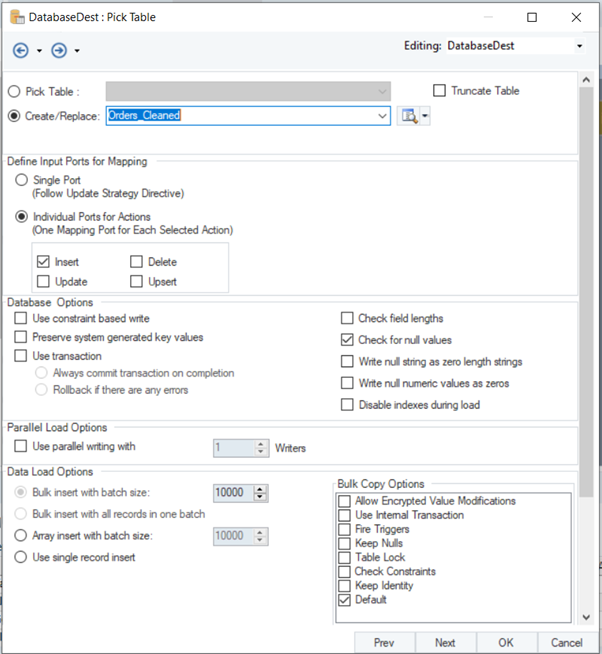Screen dimensions: 602x654
Task: Expand the Create/Replace table name dropdown
Action: point(382,117)
